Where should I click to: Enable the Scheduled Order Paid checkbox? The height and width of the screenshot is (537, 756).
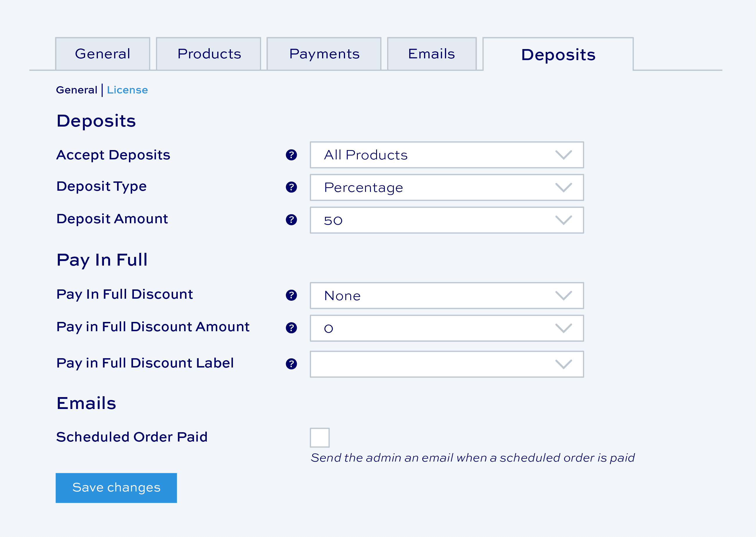point(319,437)
